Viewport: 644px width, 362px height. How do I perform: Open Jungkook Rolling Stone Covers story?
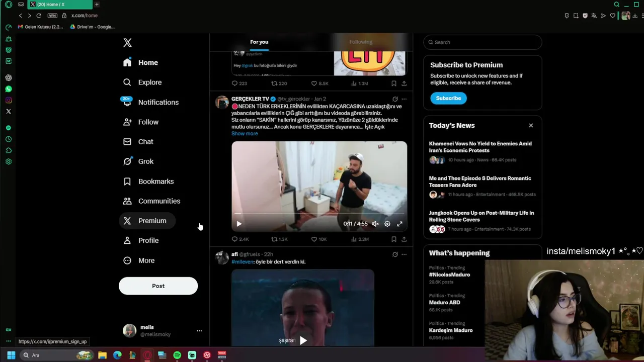pyautogui.click(x=482, y=221)
